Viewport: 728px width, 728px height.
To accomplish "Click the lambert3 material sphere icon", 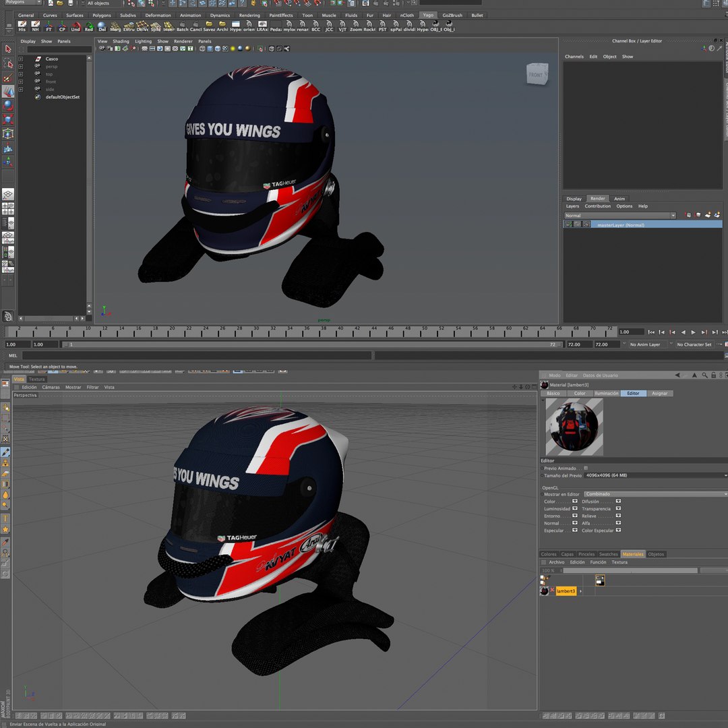I will pos(544,591).
